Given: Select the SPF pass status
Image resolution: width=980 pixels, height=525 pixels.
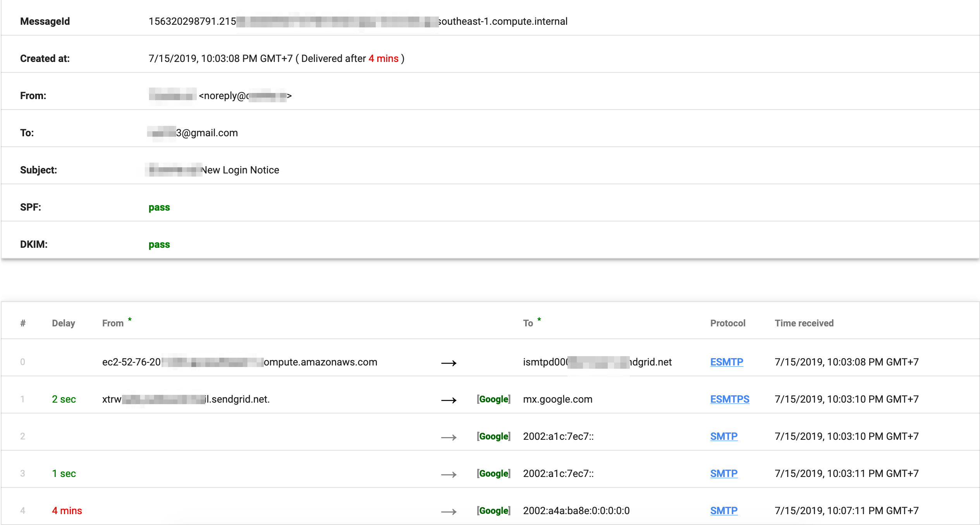Looking at the screenshot, I should pos(159,207).
